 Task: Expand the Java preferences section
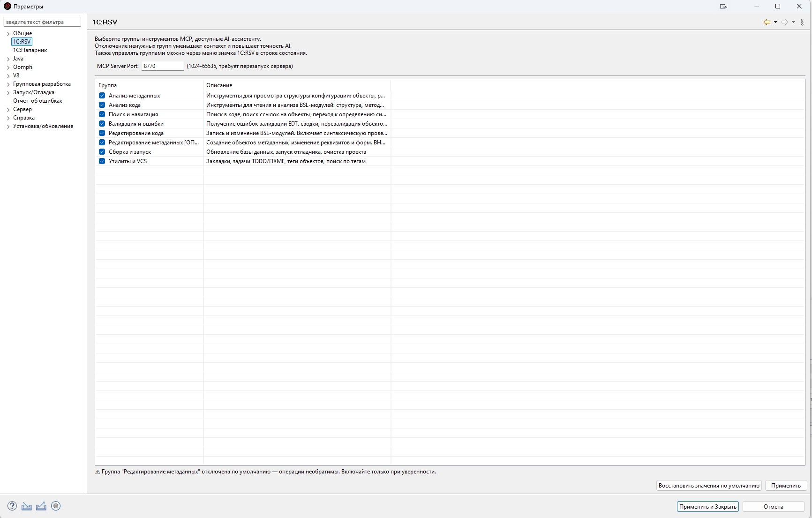8,59
